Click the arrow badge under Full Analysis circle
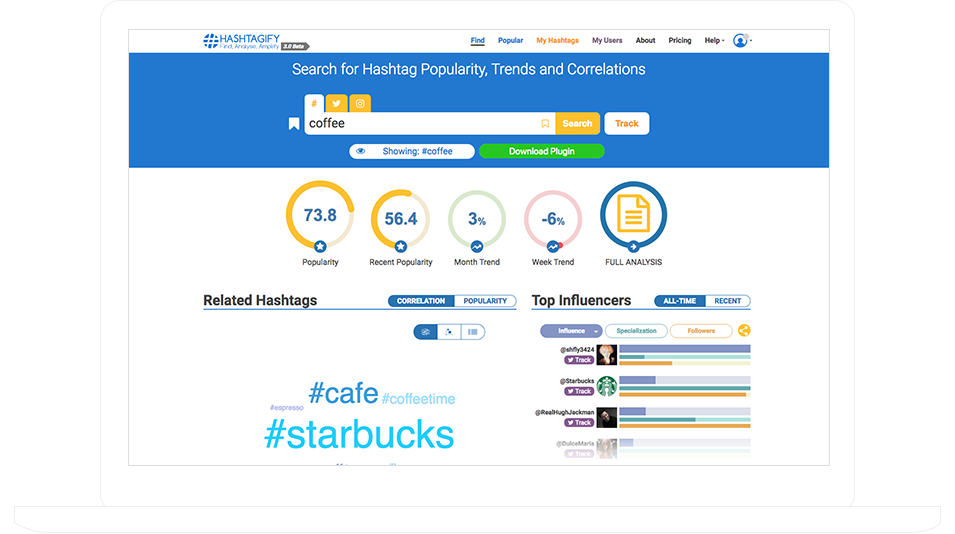This screenshot has width=955, height=534. 633,247
